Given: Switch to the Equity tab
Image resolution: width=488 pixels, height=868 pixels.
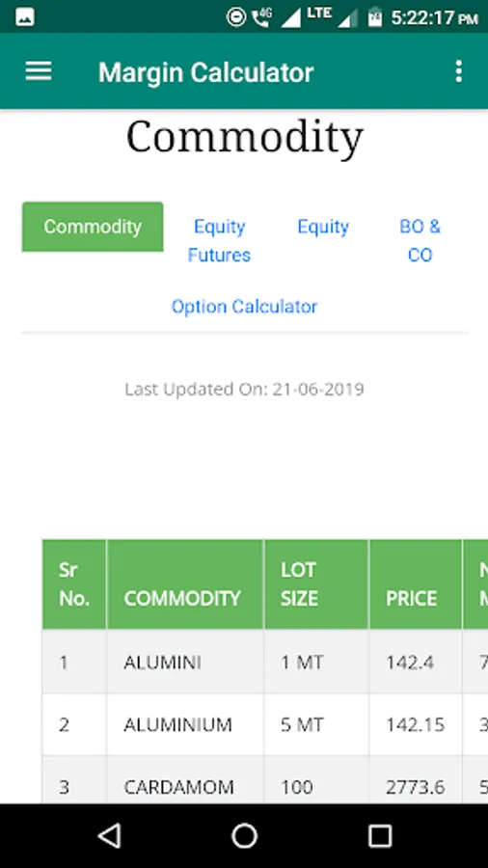Looking at the screenshot, I should coord(323,227).
